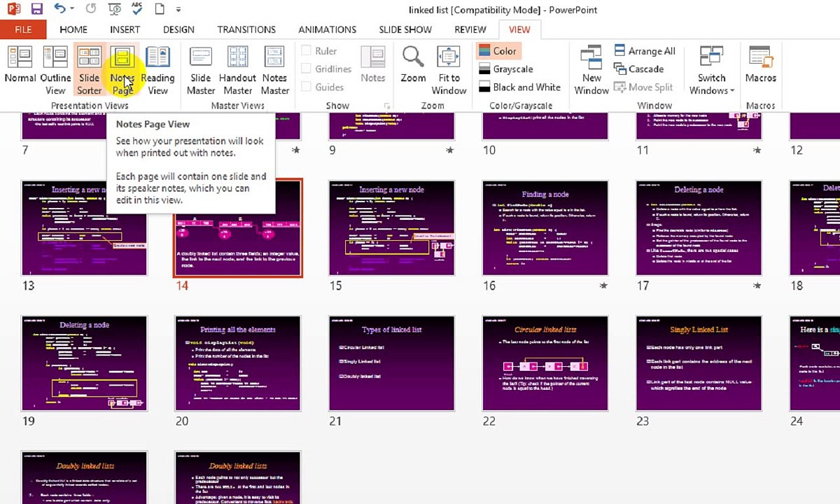Click the New document icon in Quick Access
840x504 pixels.
(x=160, y=10)
